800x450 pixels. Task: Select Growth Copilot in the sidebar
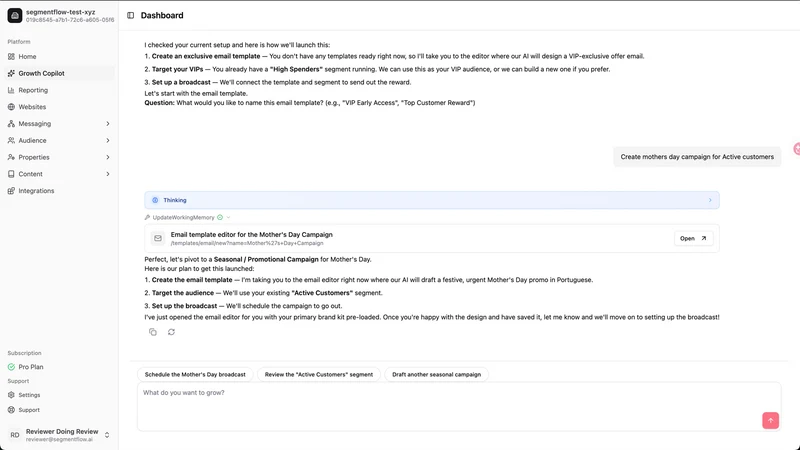click(59, 73)
